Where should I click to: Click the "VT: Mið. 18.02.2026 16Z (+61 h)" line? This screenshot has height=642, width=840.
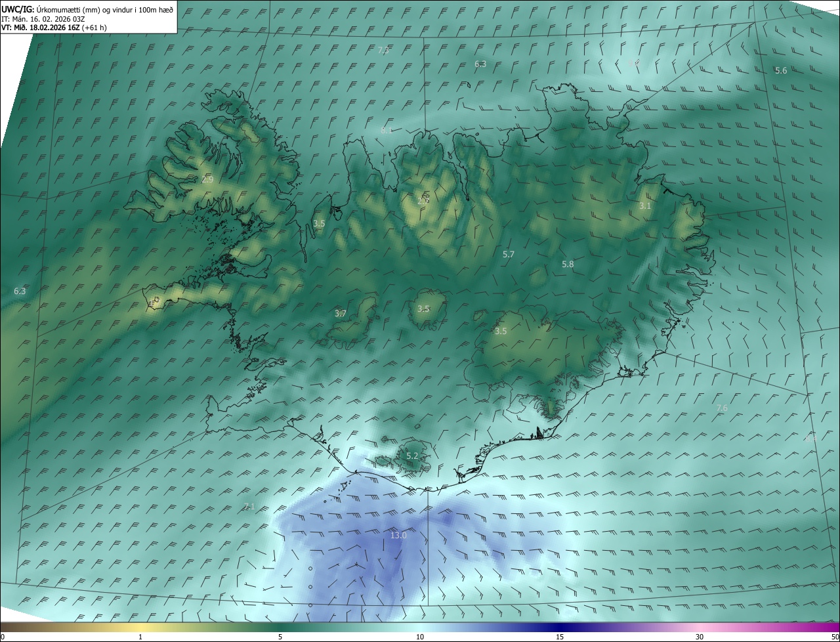click(x=54, y=28)
